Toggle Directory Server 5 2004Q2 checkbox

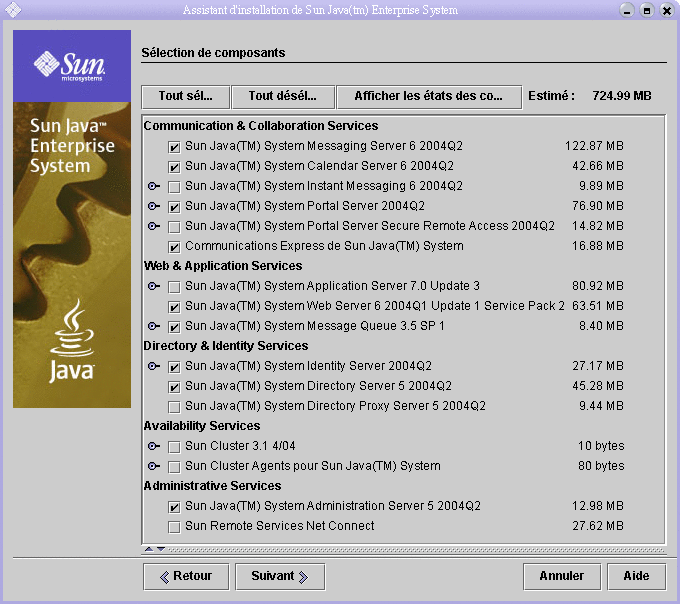pyautogui.click(x=174, y=387)
